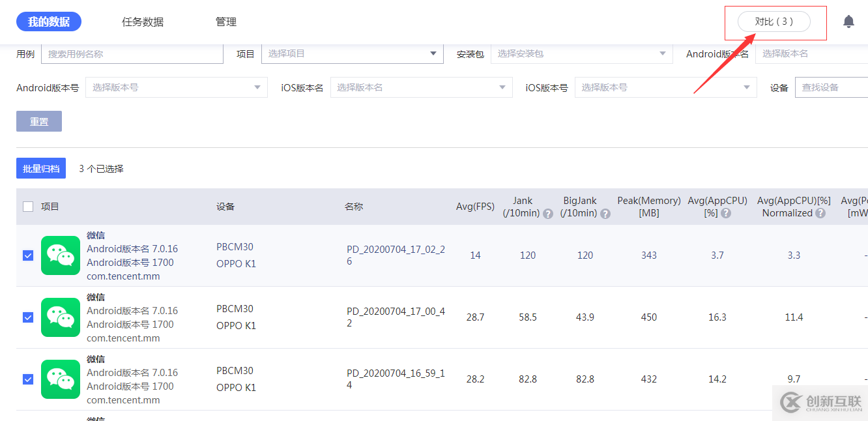Click the 批量归档 archive button
The height and width of the screenshot is (421, 868).
click(x=40, y=168)
